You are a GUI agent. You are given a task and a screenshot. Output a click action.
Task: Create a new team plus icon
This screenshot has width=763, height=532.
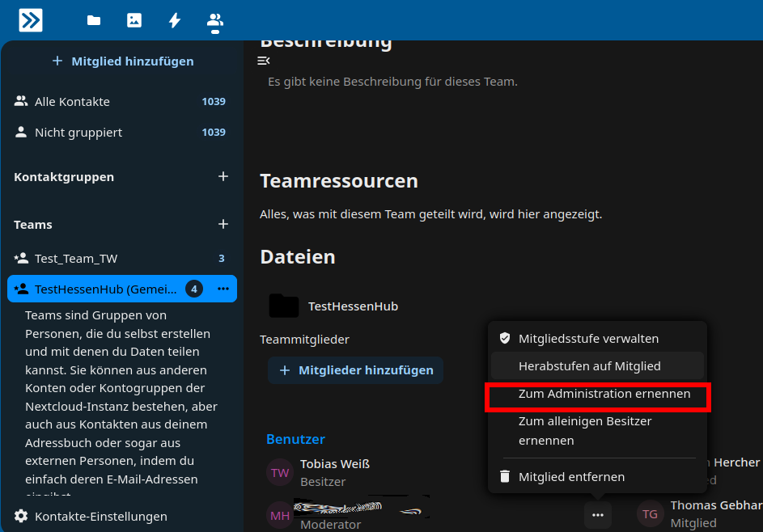pos(223,224)
